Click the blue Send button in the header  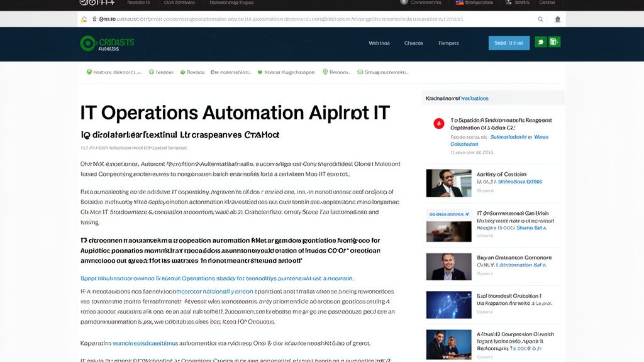(x=509, y=43)
